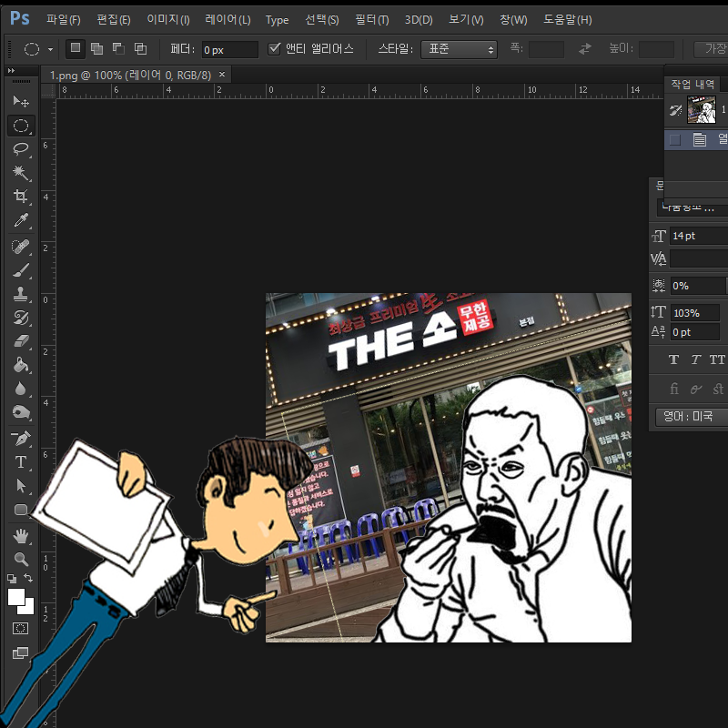Viewport: 728px width, 728px height.
Task: Open the 영어: 미국 language dropdown
Action: tap(692, 417)
